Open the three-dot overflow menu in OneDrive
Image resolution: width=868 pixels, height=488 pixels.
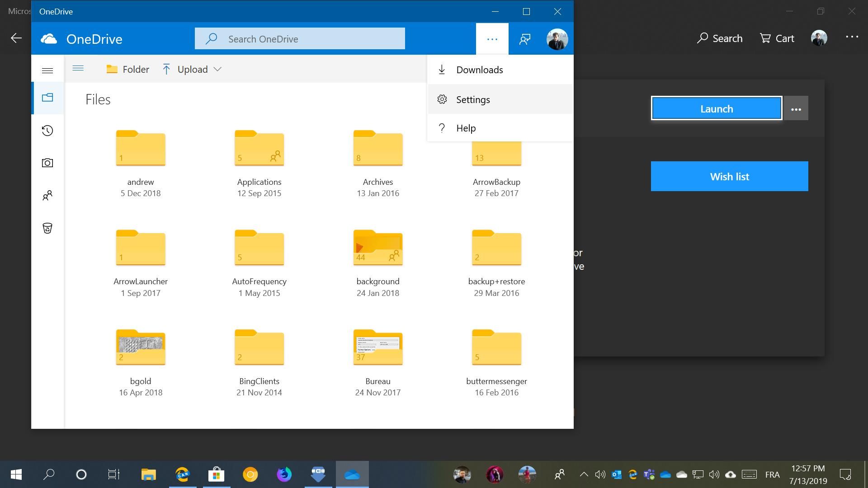(491, 39)
